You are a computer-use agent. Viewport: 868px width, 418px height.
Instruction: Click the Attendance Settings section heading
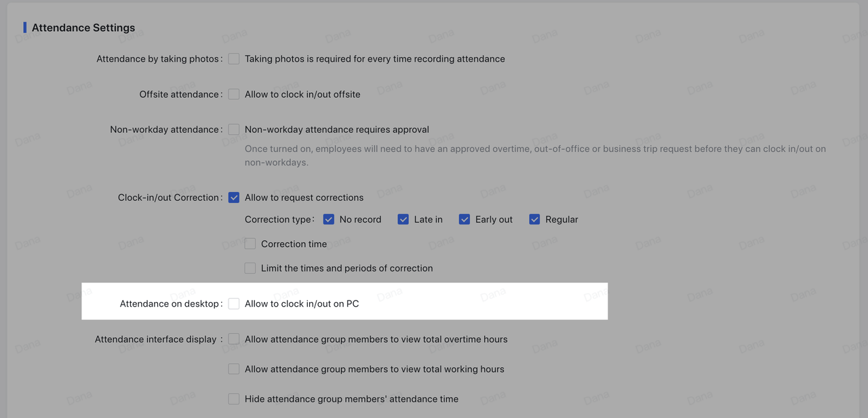pyautogui.click(x=83, y=28)
